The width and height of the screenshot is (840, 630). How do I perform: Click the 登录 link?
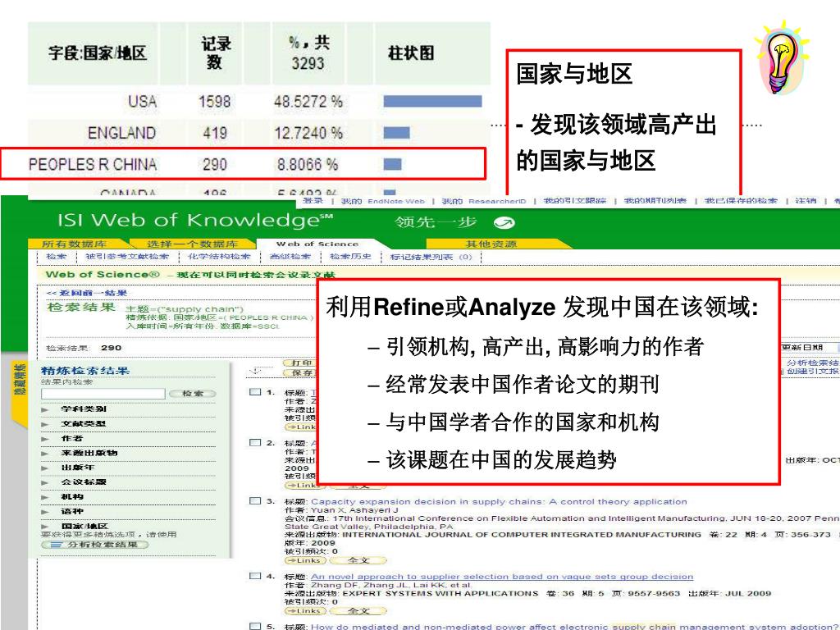(313, 201)
